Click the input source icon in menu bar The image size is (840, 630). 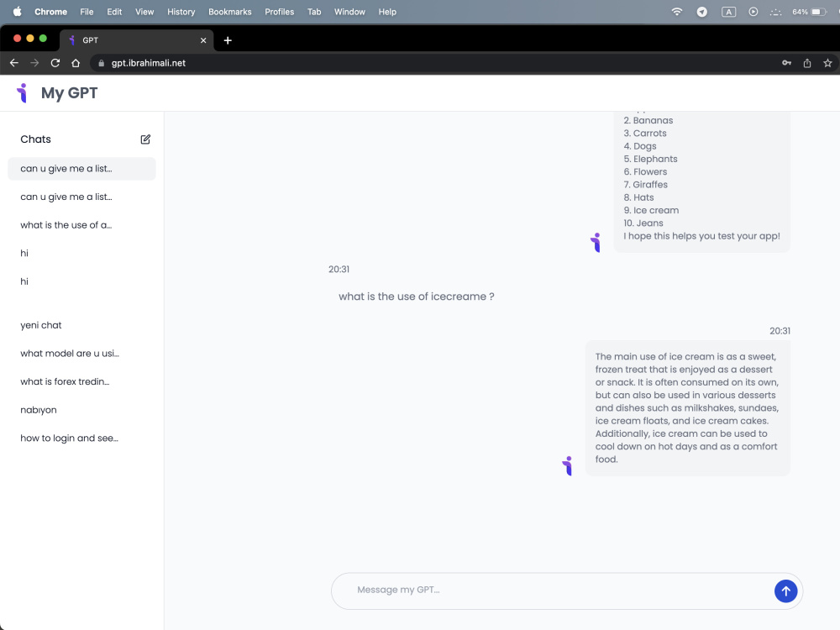tap(728, 12)
